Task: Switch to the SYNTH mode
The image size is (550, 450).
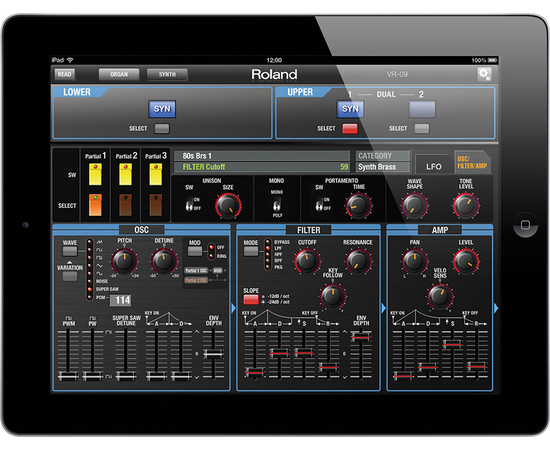Action: pos(167,74)
